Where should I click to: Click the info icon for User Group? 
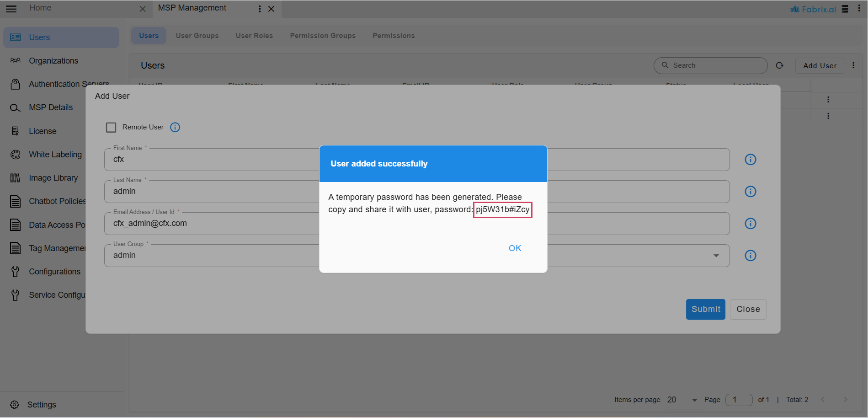751,256
